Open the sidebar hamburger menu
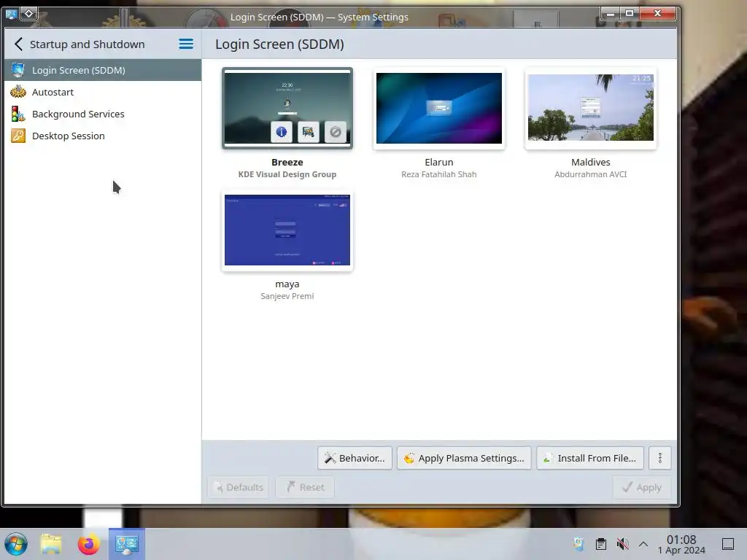 point(186,44)
